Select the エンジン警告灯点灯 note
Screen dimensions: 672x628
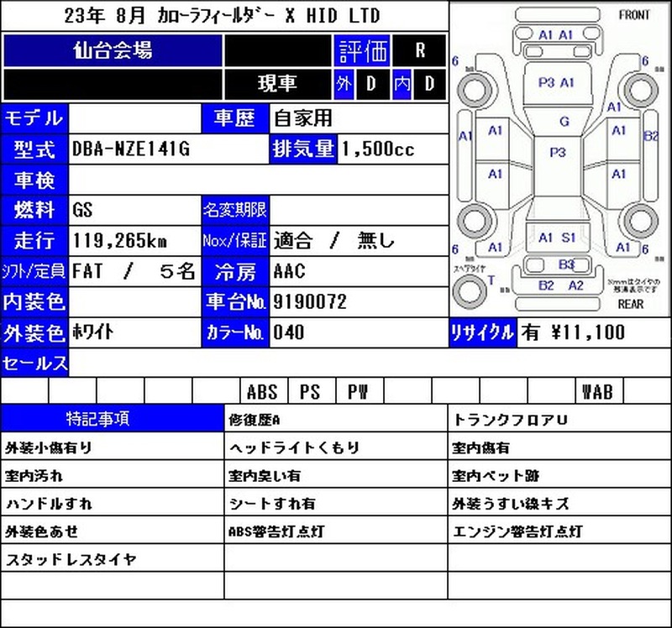[x=517, y=531]
